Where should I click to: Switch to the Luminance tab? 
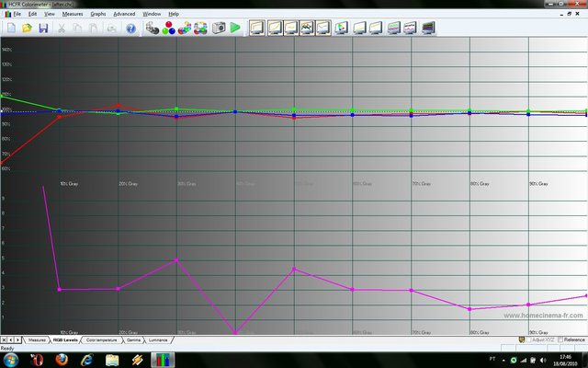pyautogui.click(x=158, y=339)
